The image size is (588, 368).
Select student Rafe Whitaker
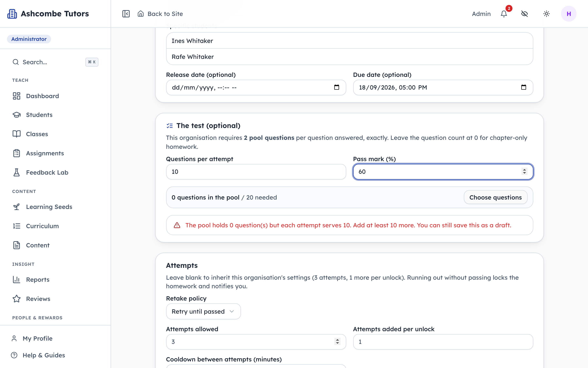coord(349,57)
